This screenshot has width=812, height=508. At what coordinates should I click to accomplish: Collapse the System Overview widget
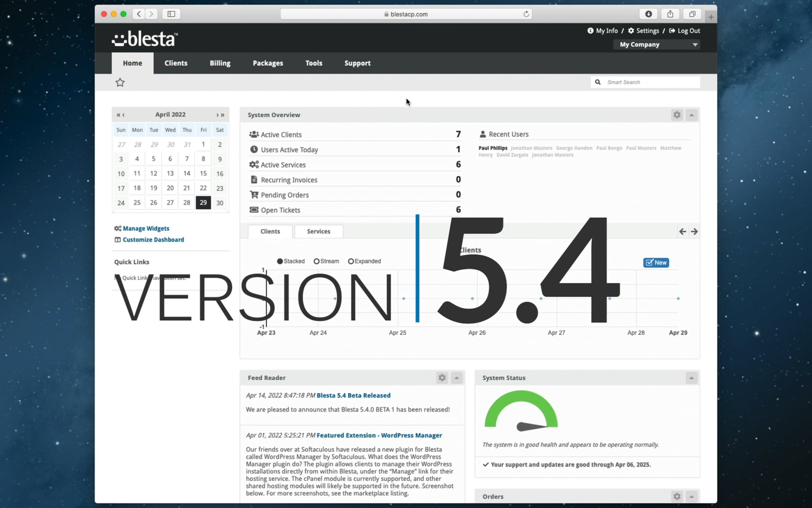(692, 115)
